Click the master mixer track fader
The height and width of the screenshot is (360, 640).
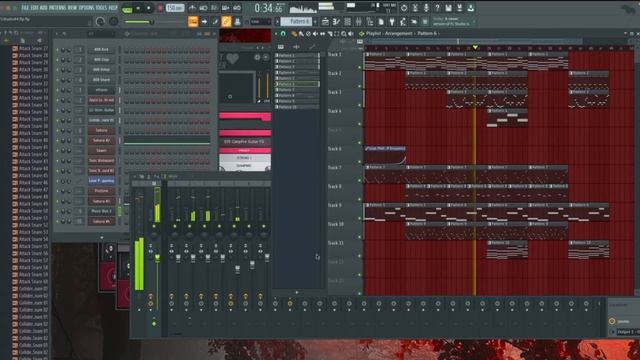pyautogui.click(x=157, y=258)
